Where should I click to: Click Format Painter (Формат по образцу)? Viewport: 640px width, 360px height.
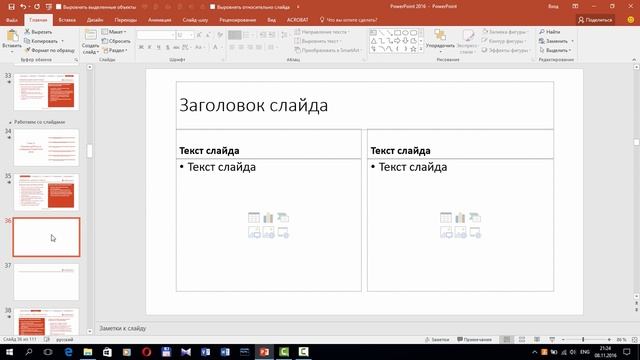pos(50,50)
